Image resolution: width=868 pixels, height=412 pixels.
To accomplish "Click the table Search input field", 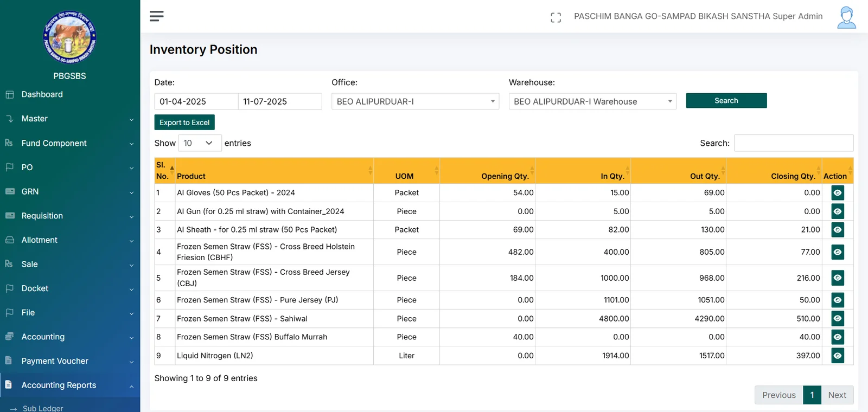I will [793, 143].
